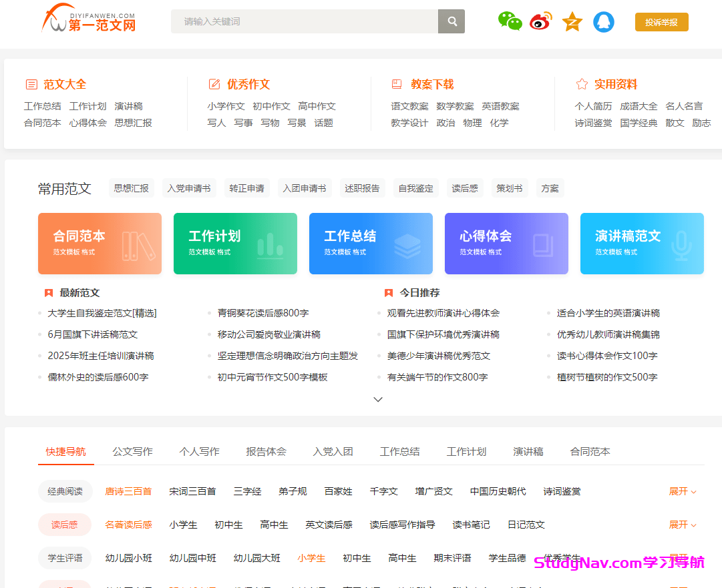Click the list icon beside 范文大全

(31, 84)
